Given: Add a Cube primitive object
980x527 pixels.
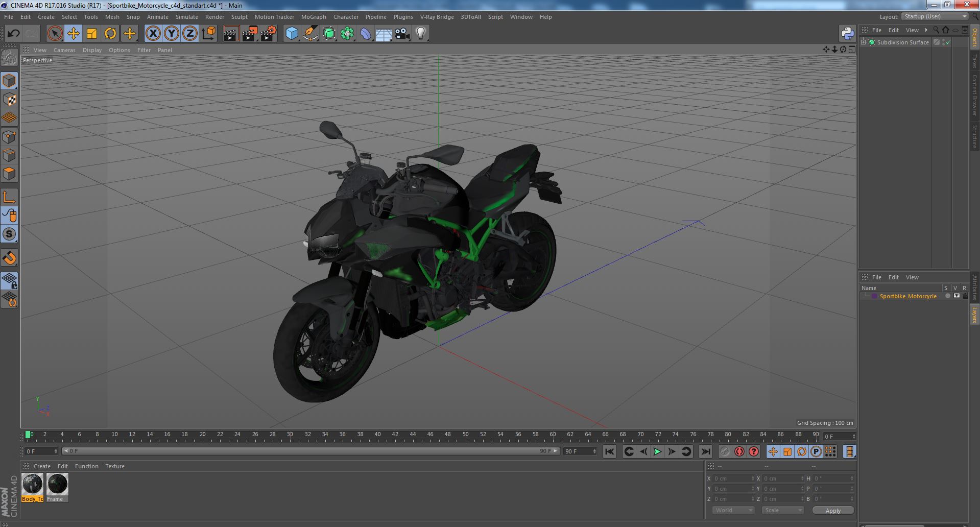Looking at the screenshot, I should pos(292,34).
